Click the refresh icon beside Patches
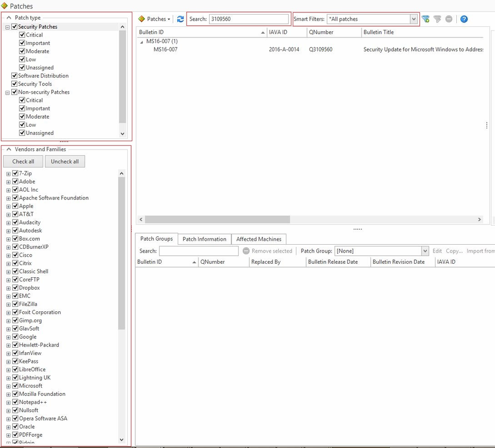Image resolution: width=495 pixels, height=448 pixels. tap(181, 19)
